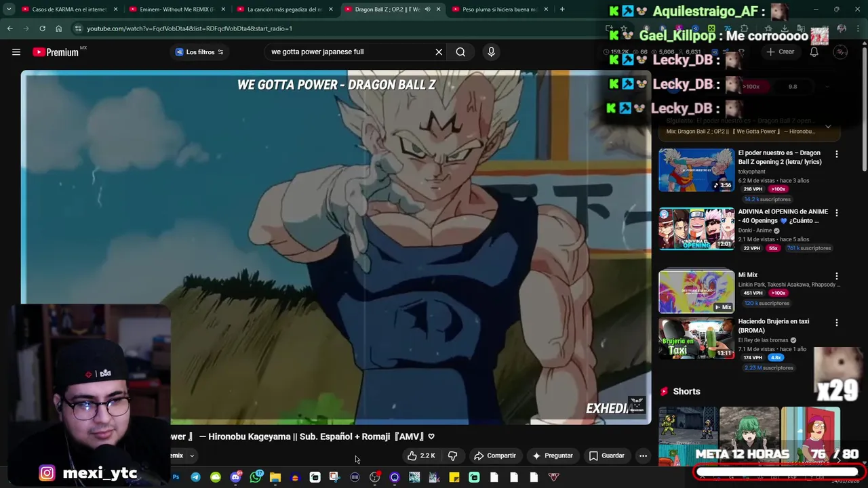Open Discord from the taskbar

(x=235, y=477)
